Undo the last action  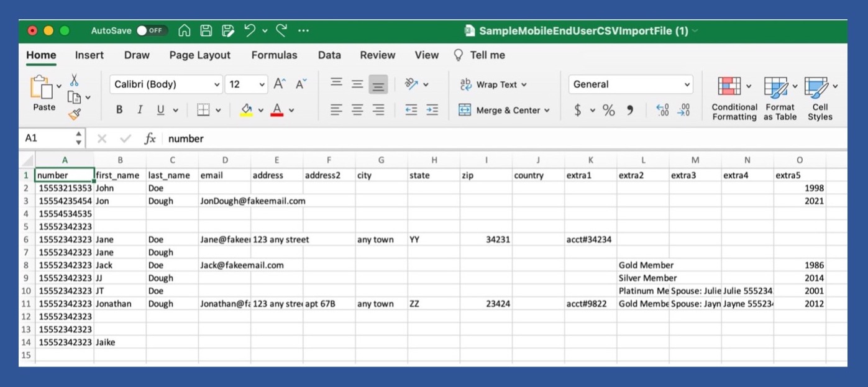(x=250, y=30)
